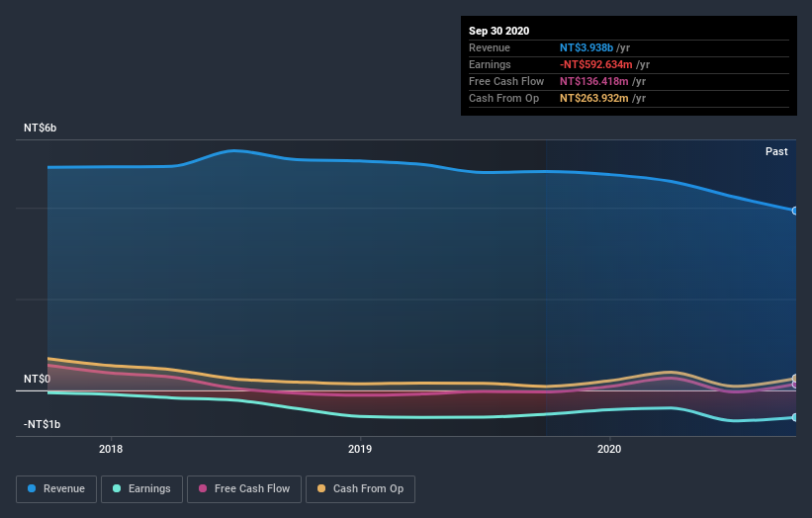Click the -NT$592.634m earnings value
The image size is (812, 518).
coord(596,64)
